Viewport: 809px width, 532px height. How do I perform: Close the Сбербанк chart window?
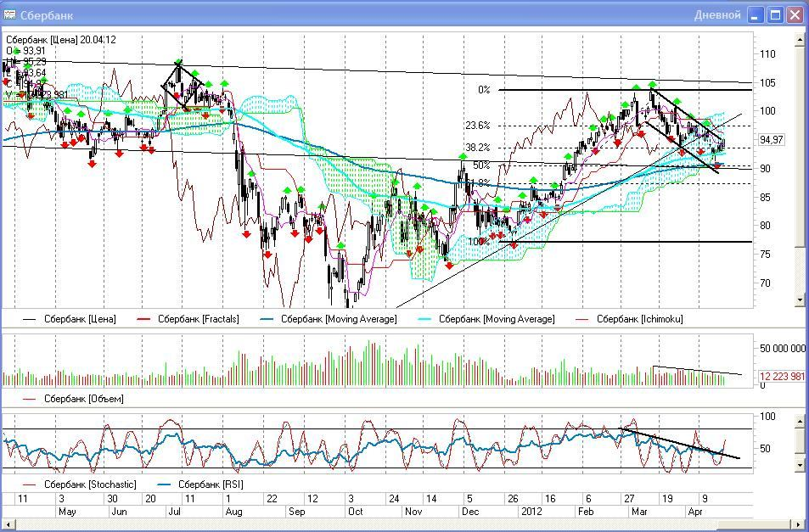tap(795, 15)
